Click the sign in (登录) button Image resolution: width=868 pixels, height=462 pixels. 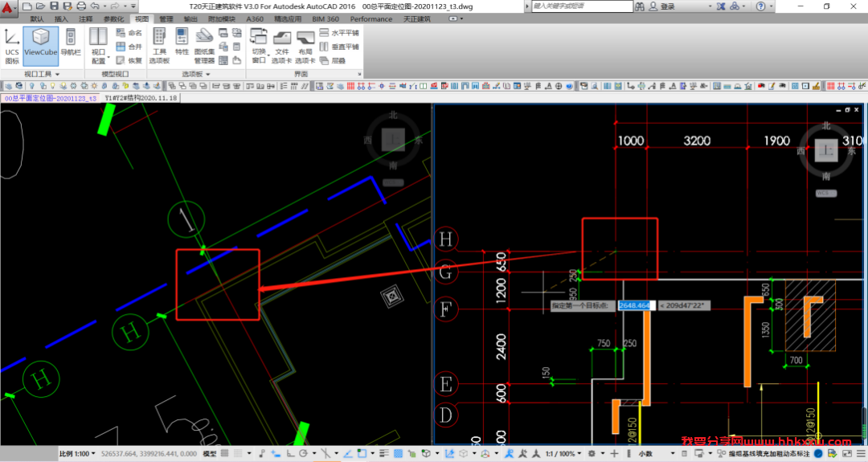coord(662,6)
